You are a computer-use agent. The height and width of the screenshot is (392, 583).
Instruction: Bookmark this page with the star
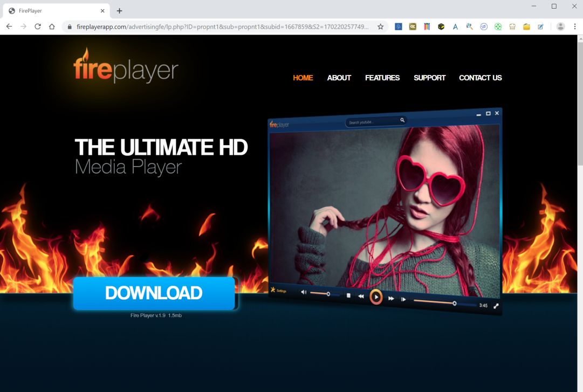click(x=380, y=27)
